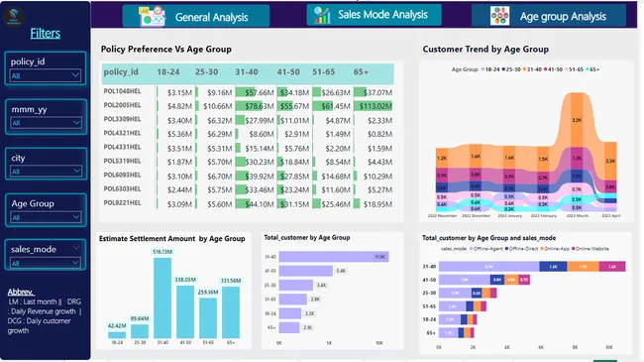Click Offline-Agent legend entry
The height and width of the screenshot is (362, 644).
tap(485, 249)
